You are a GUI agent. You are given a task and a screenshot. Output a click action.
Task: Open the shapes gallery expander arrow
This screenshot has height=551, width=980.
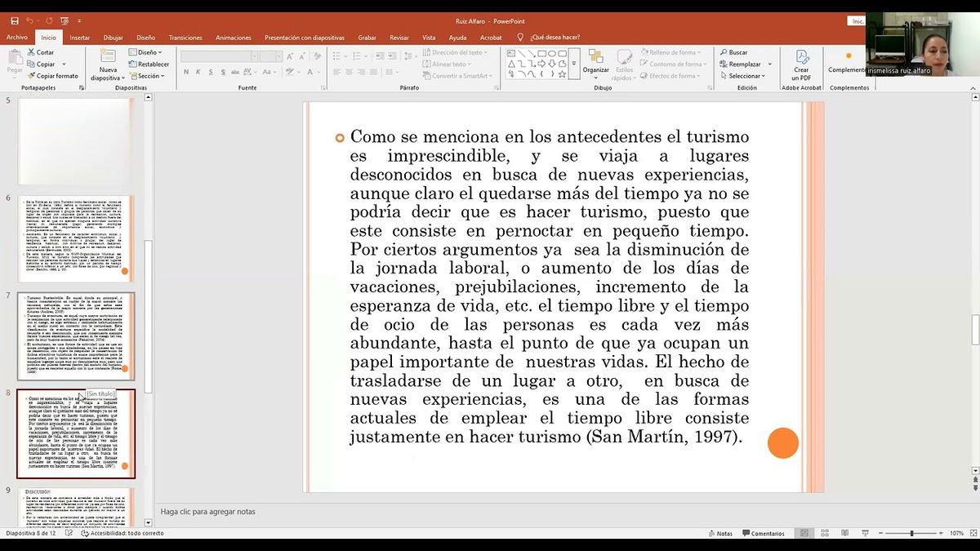pos(574,64)
